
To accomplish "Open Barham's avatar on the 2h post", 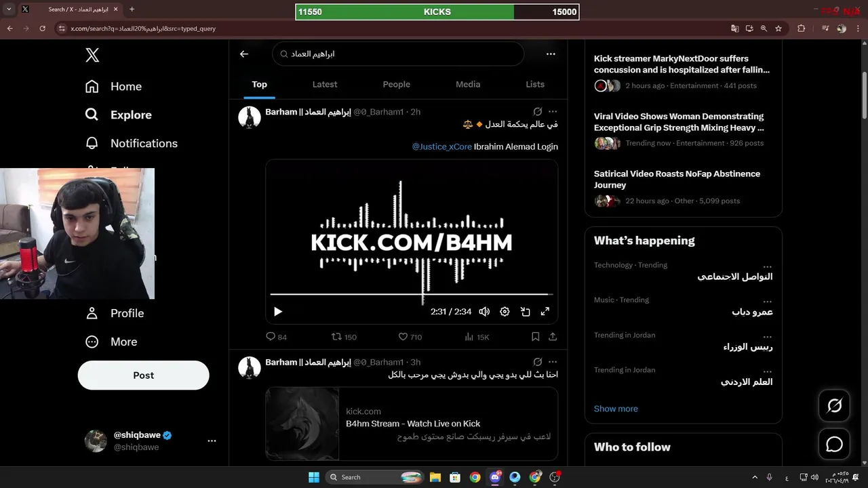I will coord(250,117).
